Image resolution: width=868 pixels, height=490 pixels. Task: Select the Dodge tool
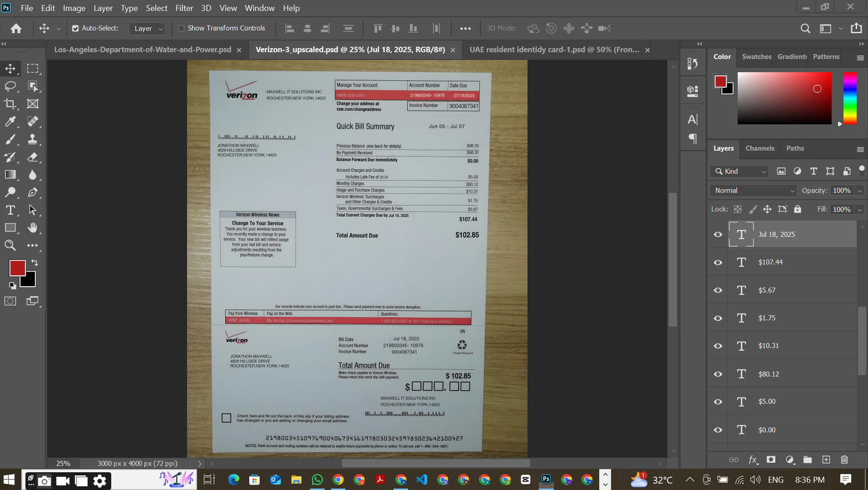click(x=10, y=192)
